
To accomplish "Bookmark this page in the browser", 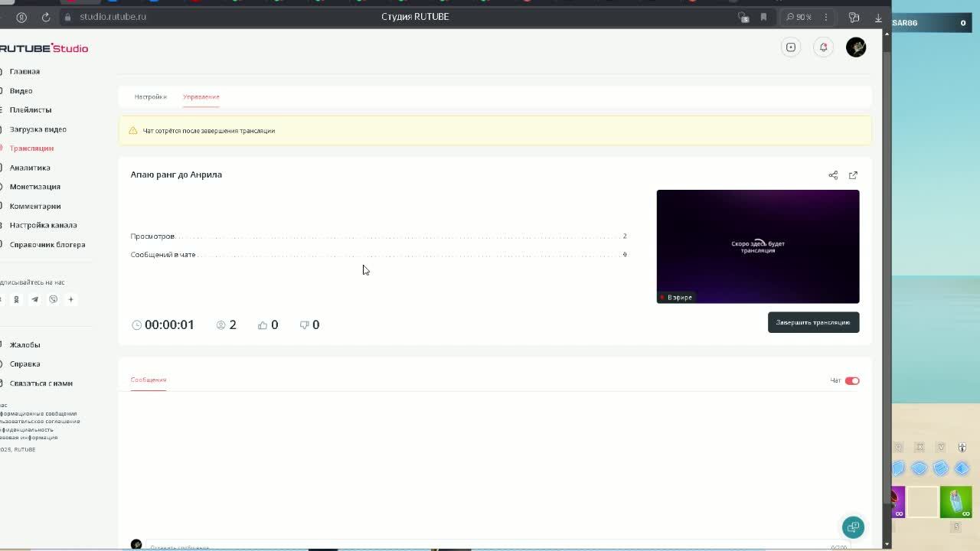I will pyautogui.click(x=763, y=17).
